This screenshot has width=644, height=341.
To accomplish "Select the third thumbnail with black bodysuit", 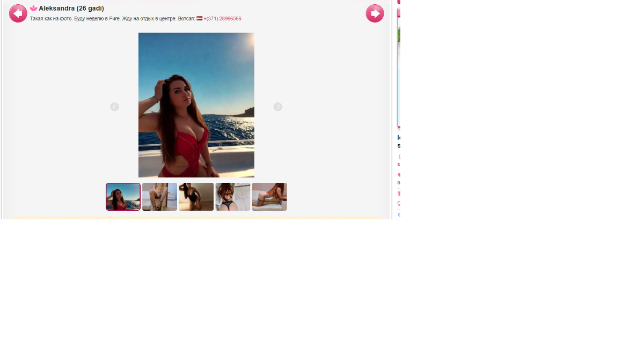I will click(x=196, y=197).
